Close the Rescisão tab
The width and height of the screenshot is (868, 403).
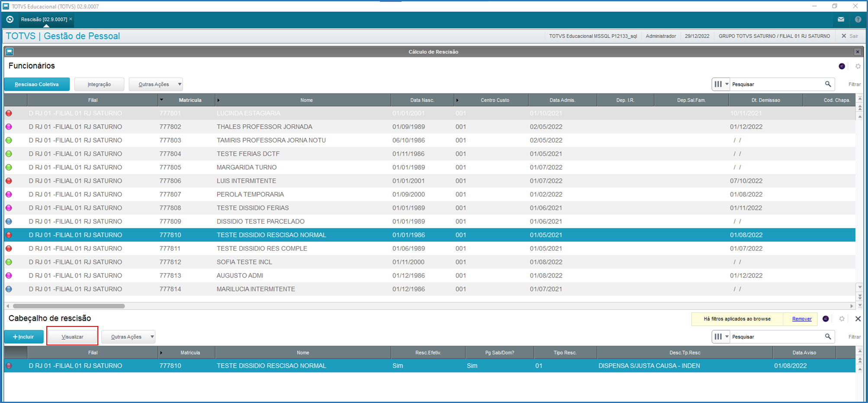71,19
